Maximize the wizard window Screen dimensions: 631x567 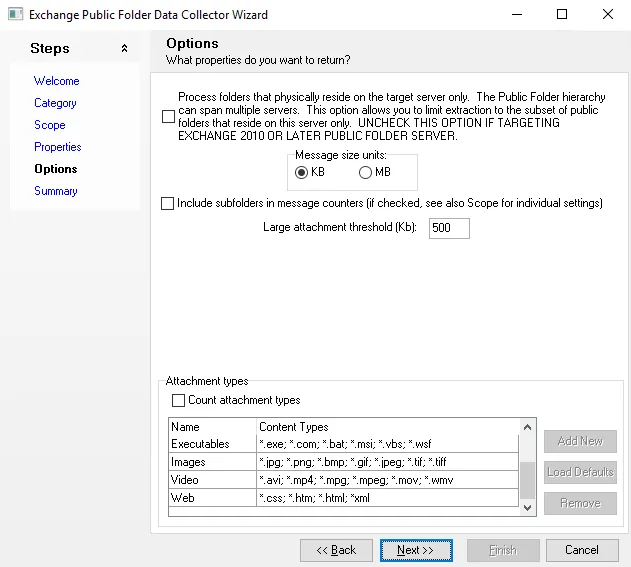pyautogui.click(x=562, y=14)
